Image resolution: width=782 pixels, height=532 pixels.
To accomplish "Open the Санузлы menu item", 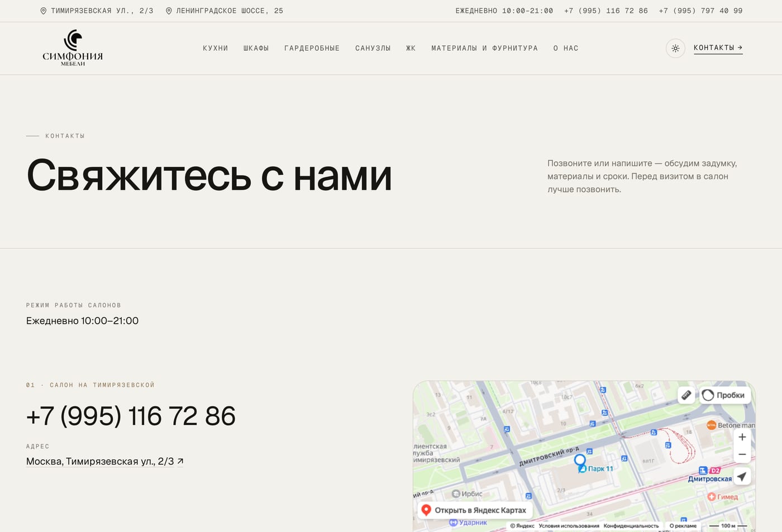I will tap(373, 49).
